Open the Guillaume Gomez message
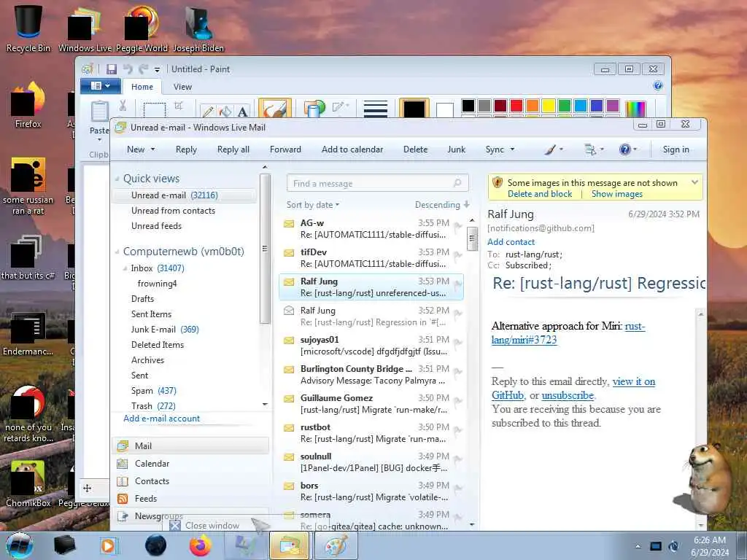747x560 pixels. pos(371,403)
